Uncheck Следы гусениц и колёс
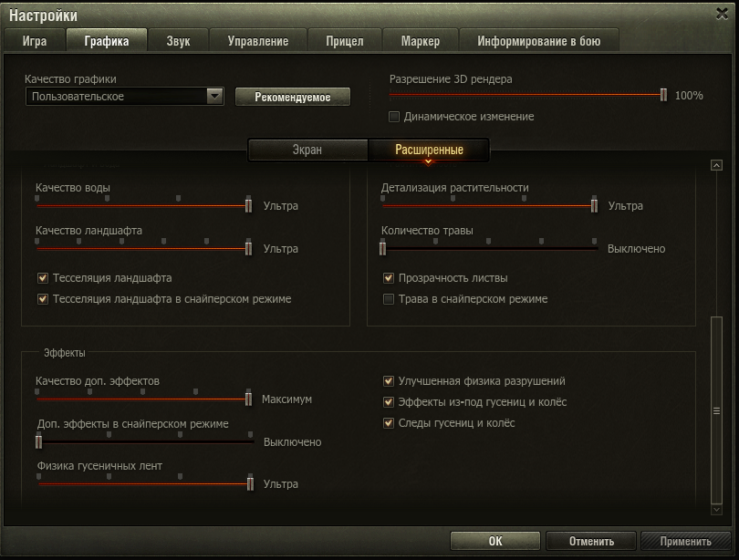739x560 pixels. point(389,423)
